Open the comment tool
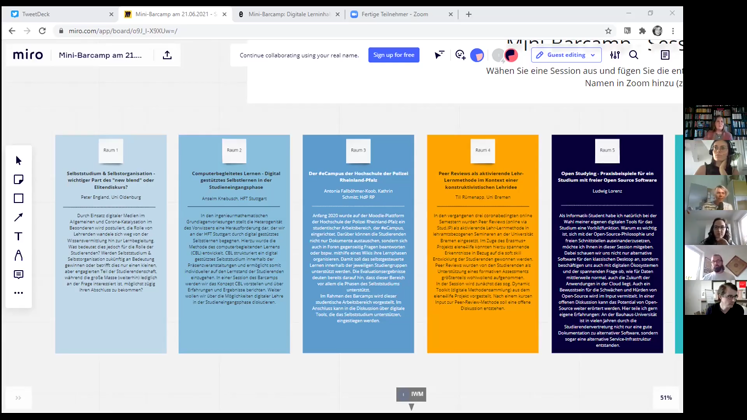Viewport: 747px width, 420px height. tap(18, 275)
